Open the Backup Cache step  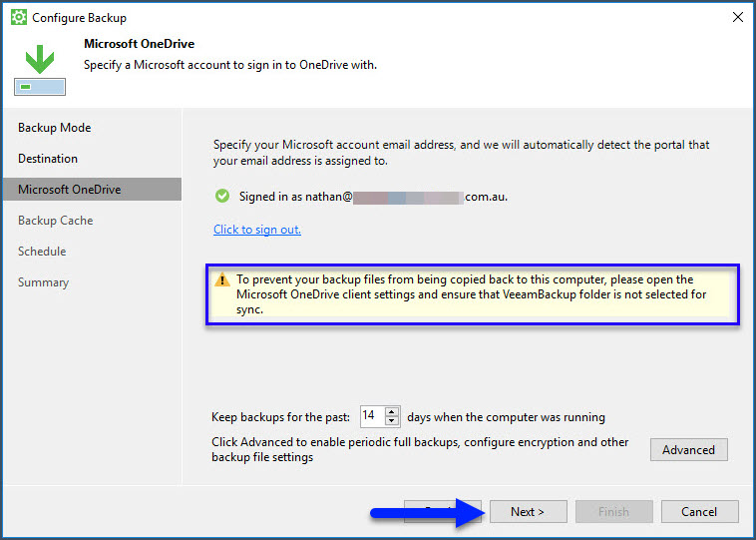[55, 221]
